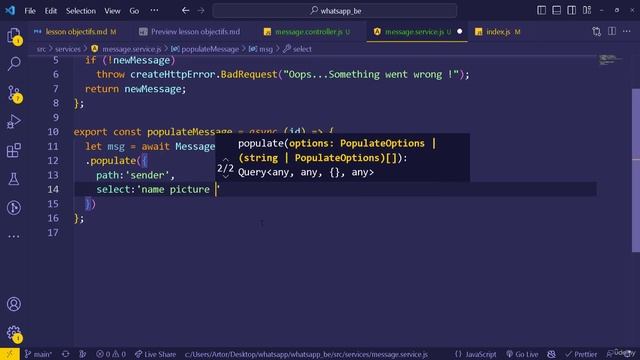Screen dimensions: 640x360
Task: Click the vertical editor scrollbar
Action: [636, 169]
